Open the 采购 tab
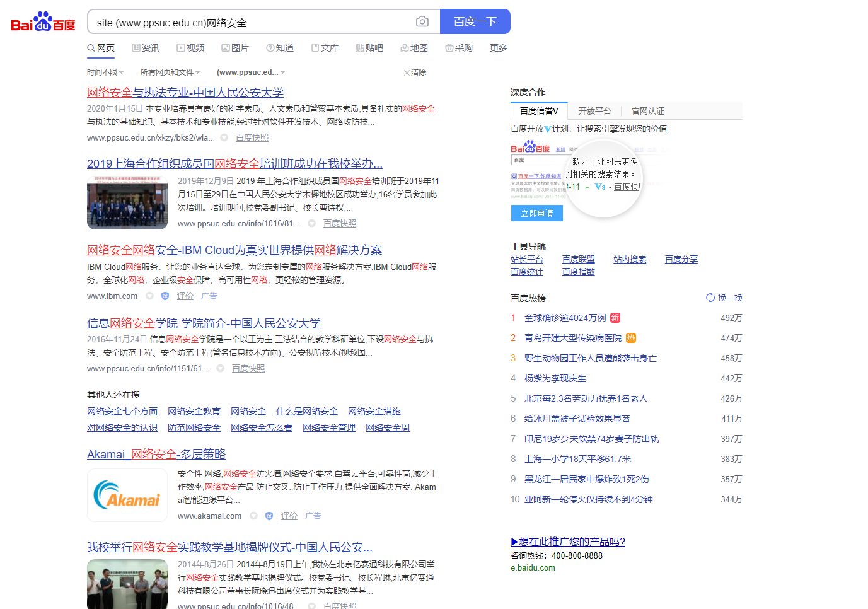 pyautogui.click(x=459, y=48)
